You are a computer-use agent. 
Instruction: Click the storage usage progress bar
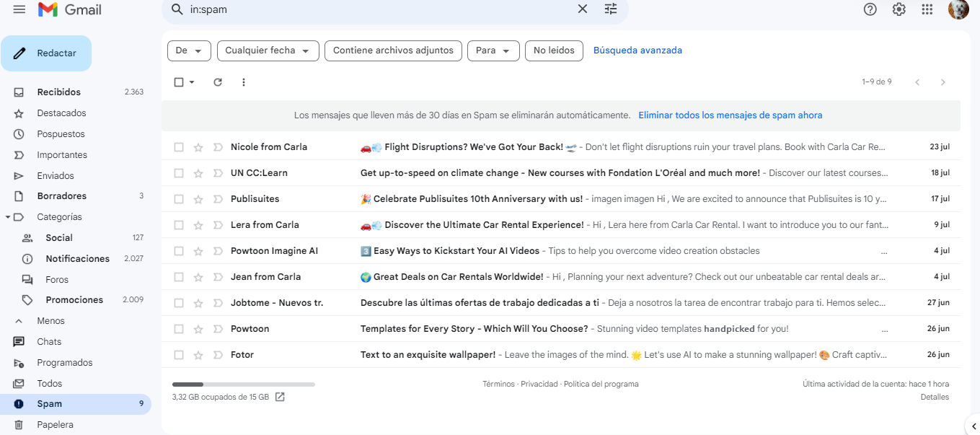244,385
